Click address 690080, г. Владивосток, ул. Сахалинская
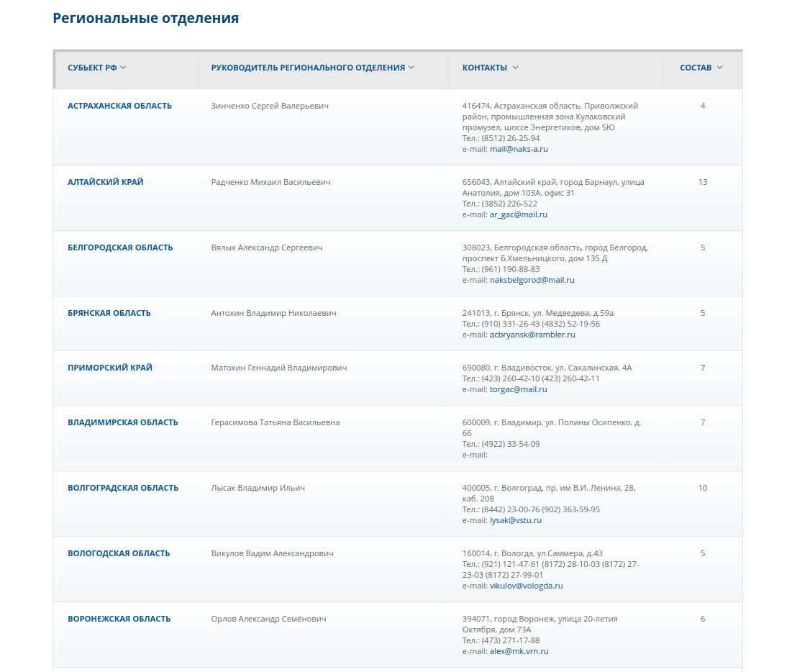Screen dimensions: 792x672 point(547,368)
